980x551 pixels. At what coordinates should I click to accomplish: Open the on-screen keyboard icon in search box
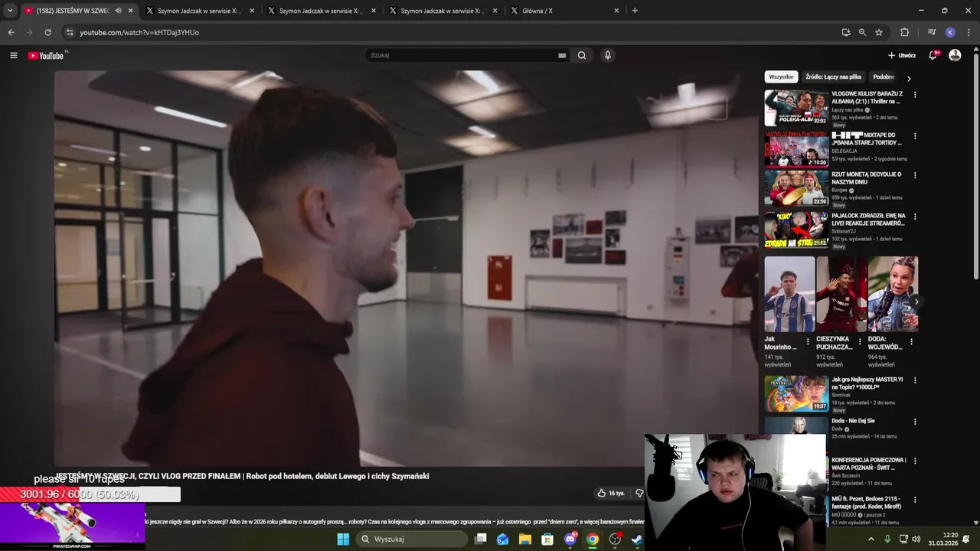coord(562,55)
